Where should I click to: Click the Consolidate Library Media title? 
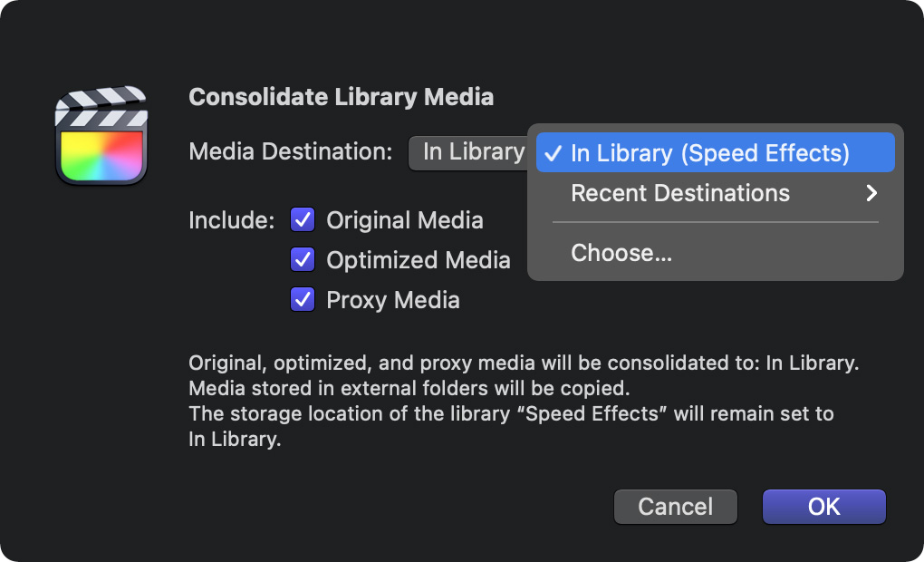coord(342,97)
